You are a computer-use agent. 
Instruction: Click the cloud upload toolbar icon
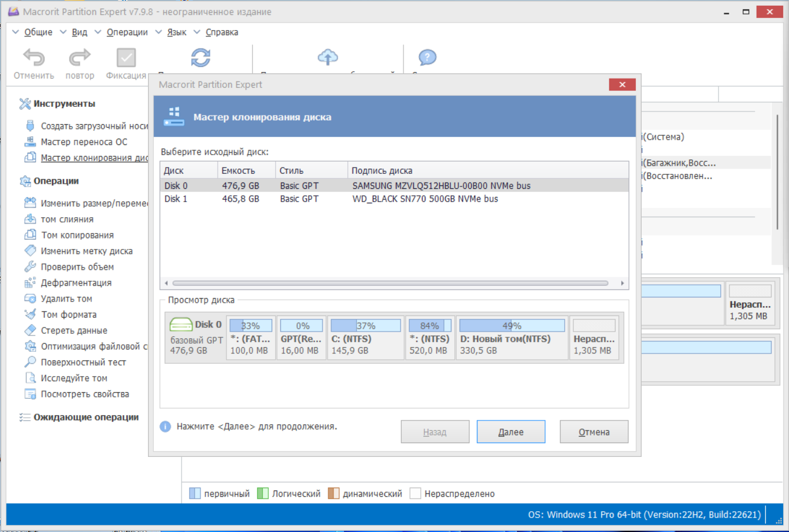pos(328,57)
